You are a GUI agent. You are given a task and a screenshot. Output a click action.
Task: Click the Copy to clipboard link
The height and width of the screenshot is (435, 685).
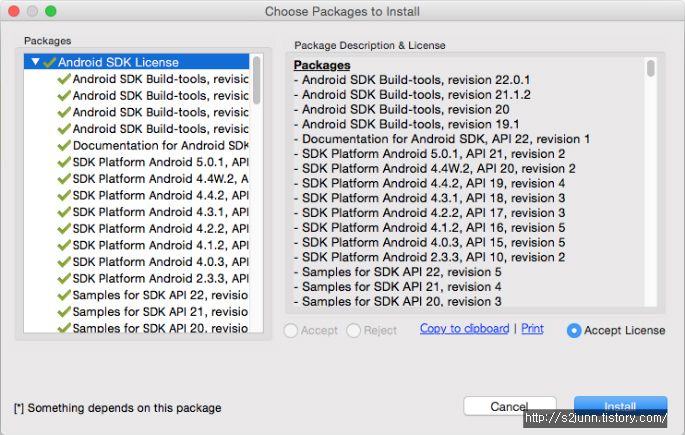464,328
